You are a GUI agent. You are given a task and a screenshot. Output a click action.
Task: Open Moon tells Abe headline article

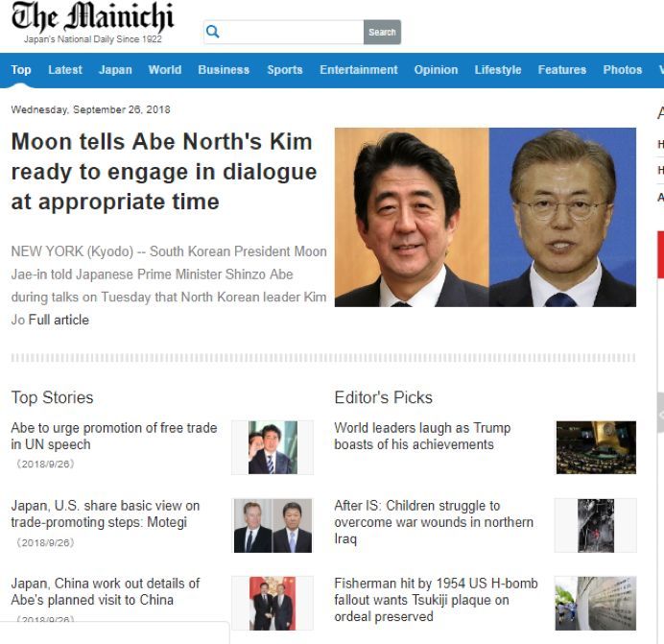(x=163, y=172)
